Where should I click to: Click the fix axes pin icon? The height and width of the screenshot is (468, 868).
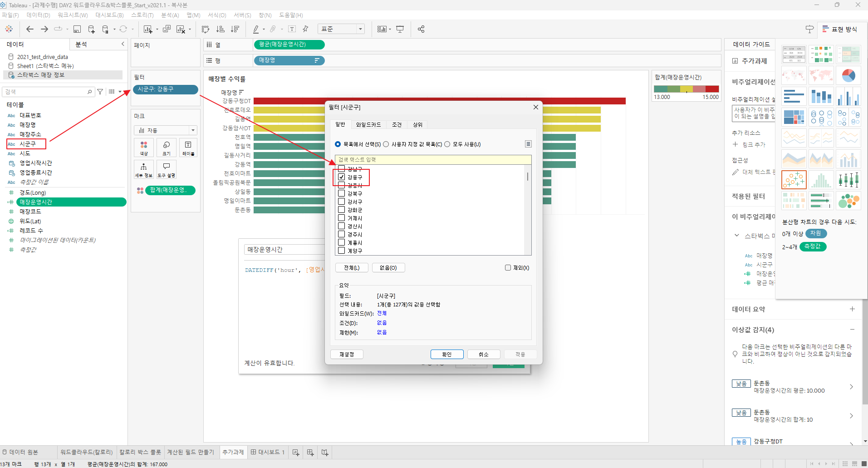305,29
